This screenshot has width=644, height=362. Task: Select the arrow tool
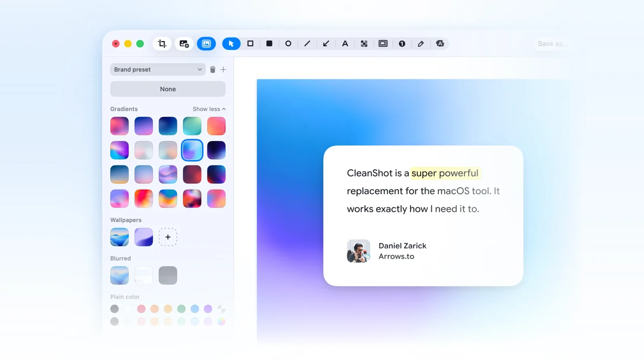[x=326, y=43]
